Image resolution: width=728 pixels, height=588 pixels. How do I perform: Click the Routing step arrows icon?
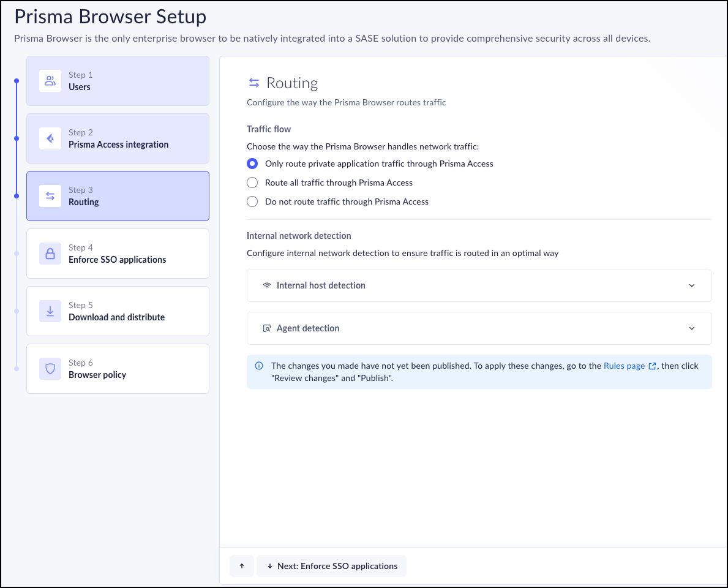point(50,196)
